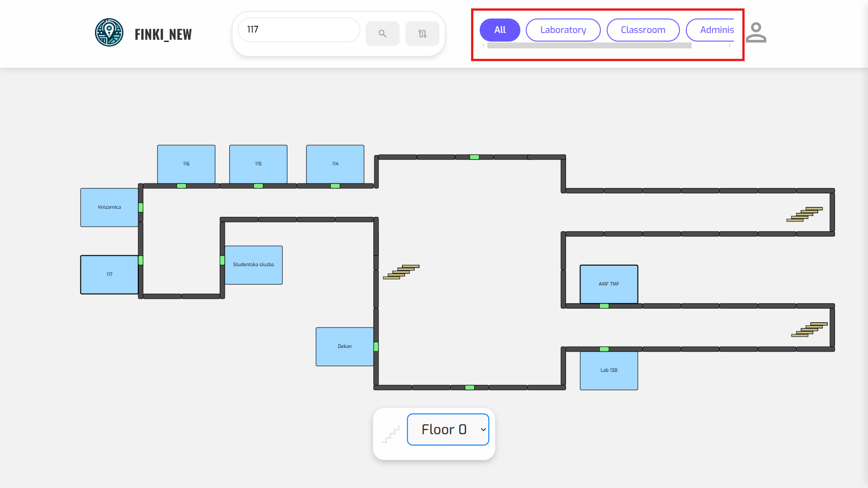This screenshot has width=868, height=488.
Task: Click the FINKI_NEW map pin logo
Action: (109, 33)
